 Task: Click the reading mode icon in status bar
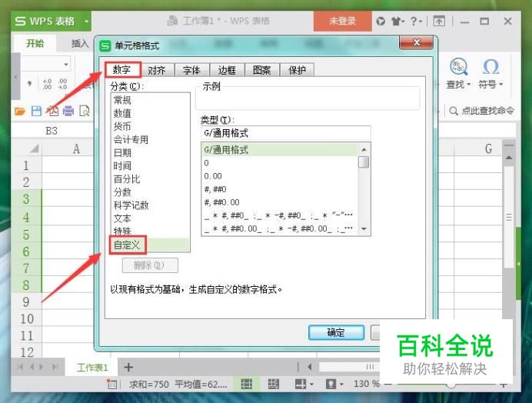pos(301,384)
